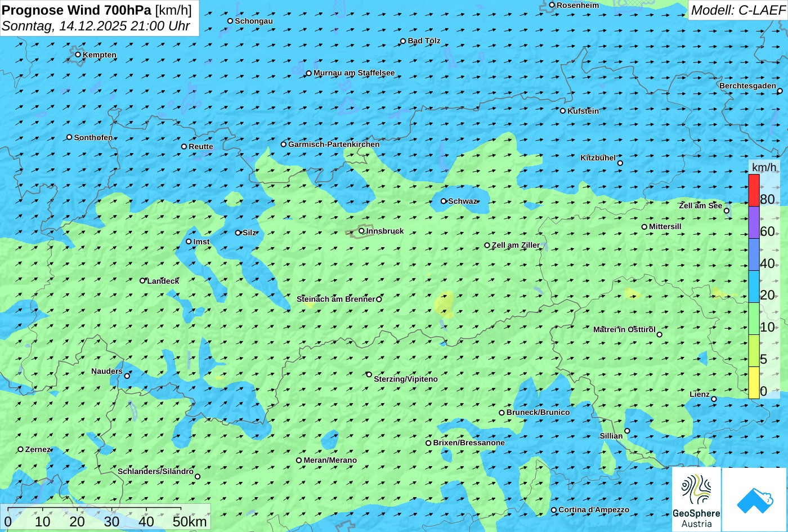
Task: Click the 'Nauders' label
Action: coord(107,371)
